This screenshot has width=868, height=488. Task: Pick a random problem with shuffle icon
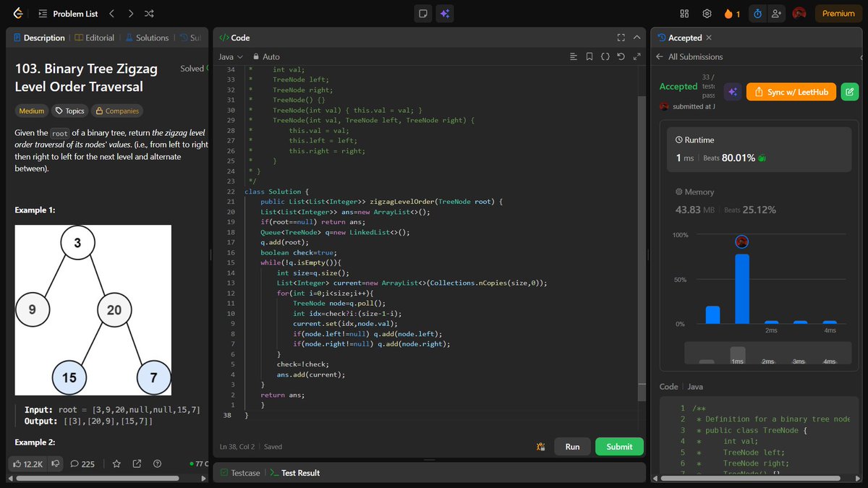coord(149,14)
